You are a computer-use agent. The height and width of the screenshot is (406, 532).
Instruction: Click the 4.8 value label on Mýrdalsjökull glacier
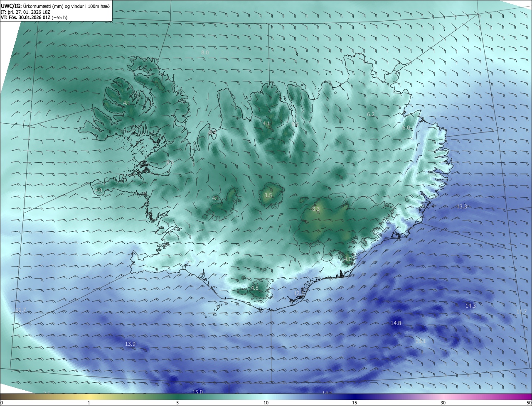point(255,288)
